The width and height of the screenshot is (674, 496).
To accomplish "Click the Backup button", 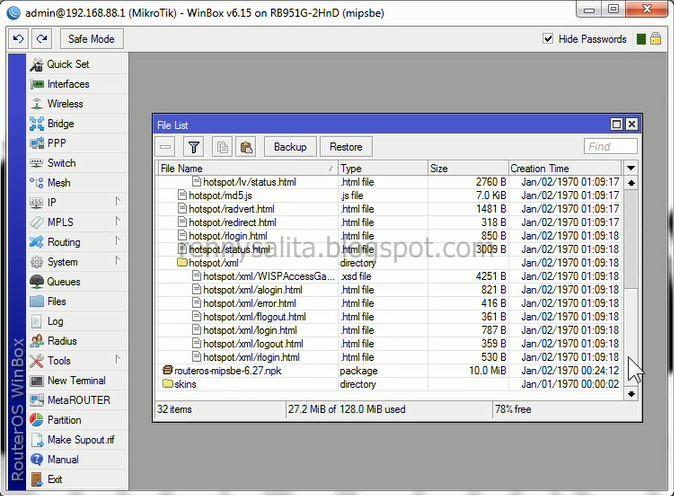I will [290, 147].
